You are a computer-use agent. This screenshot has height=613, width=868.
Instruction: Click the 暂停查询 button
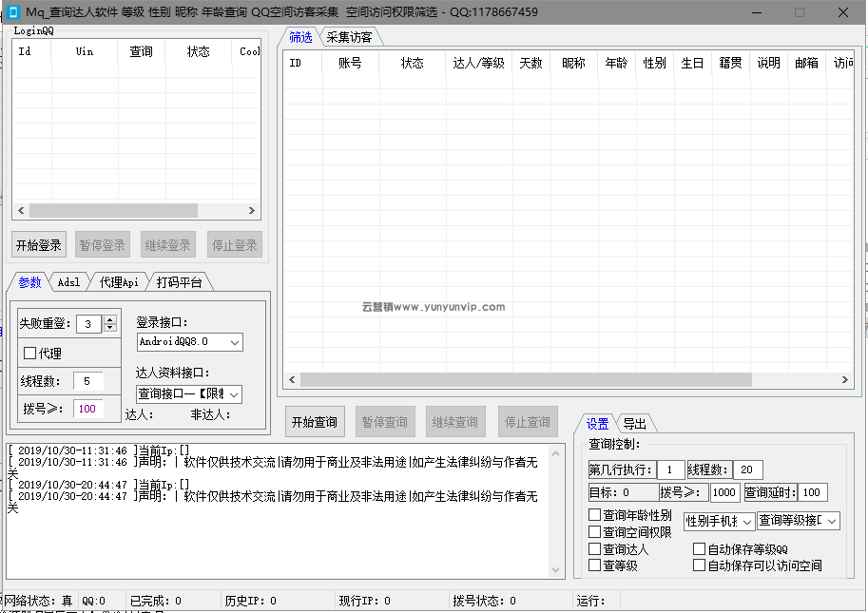(x=385, y=422)
